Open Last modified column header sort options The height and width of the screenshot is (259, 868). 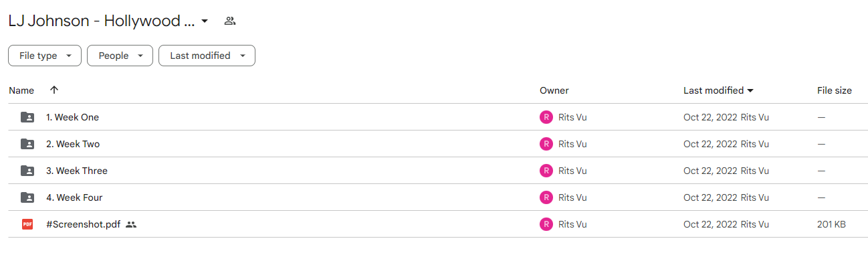[x=719, y=90]
